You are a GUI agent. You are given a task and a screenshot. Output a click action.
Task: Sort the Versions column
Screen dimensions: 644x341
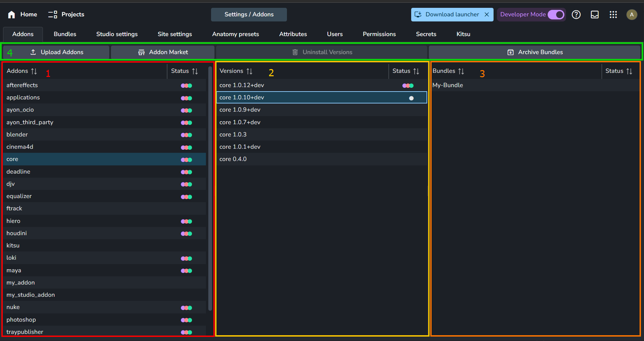249,71
